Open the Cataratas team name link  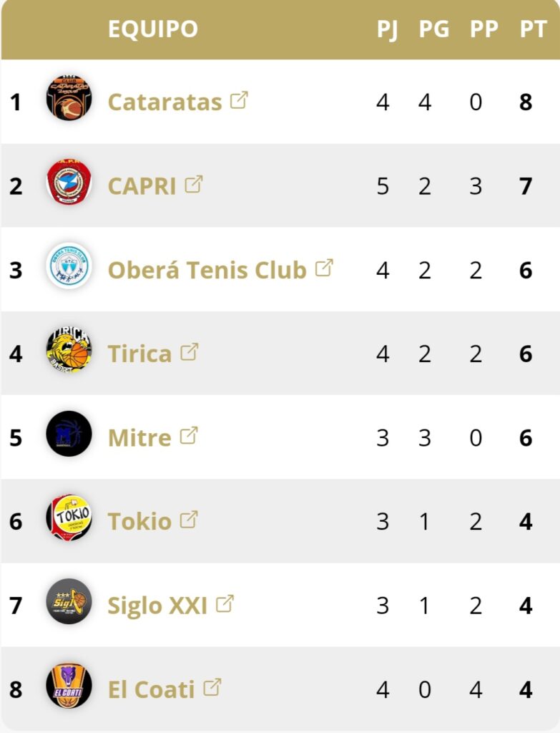click(165, 102)
